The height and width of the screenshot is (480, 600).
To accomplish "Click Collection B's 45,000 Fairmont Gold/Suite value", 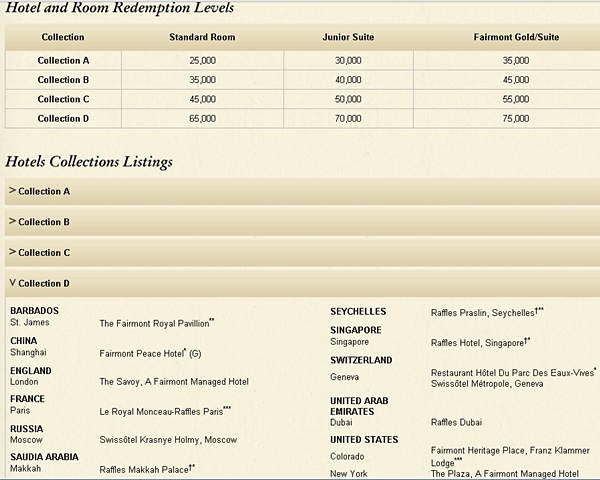I will (x=516, y=80).
